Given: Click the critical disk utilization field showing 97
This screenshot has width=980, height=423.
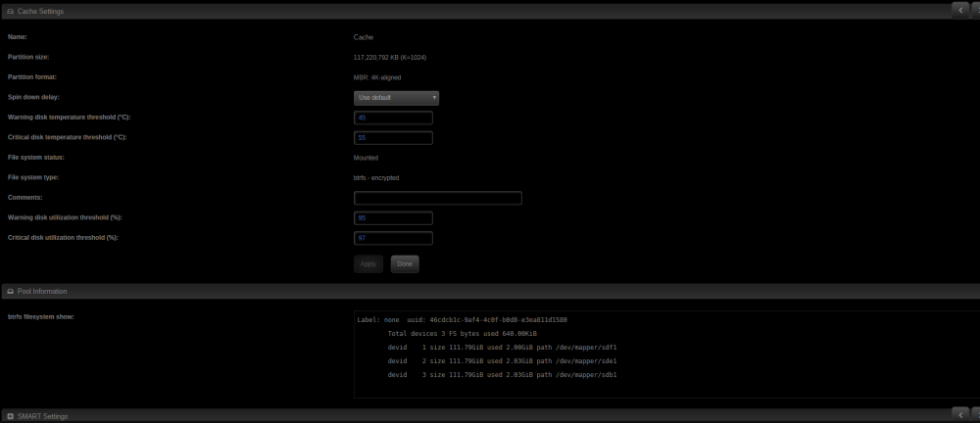Looking at the screenshot, I should tap(393, 238).
